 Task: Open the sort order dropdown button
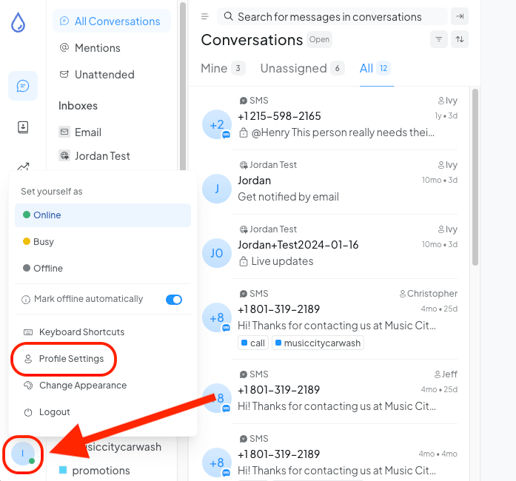coord(460,39)
